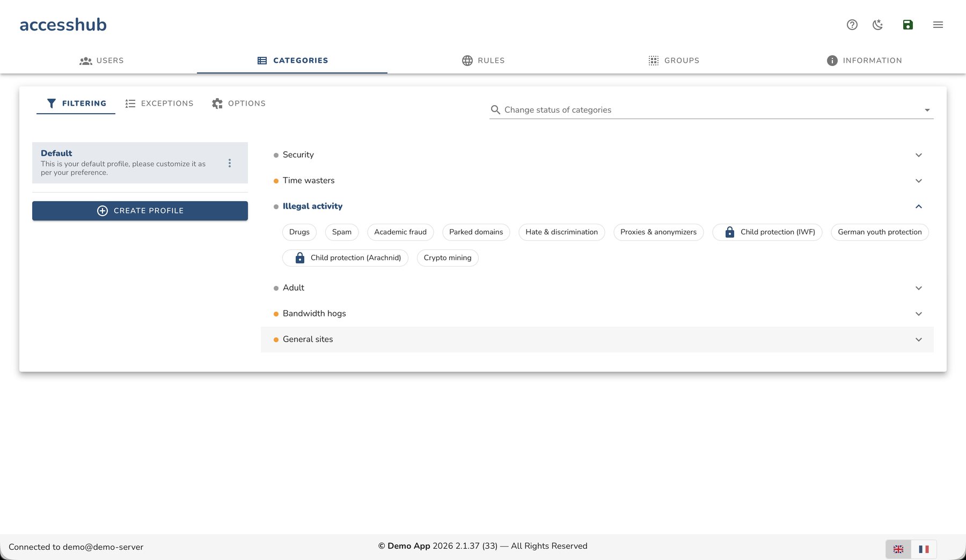Click the Demo App copyright text
The height and width of the screenshot is (560, 966).
point(483,546)
